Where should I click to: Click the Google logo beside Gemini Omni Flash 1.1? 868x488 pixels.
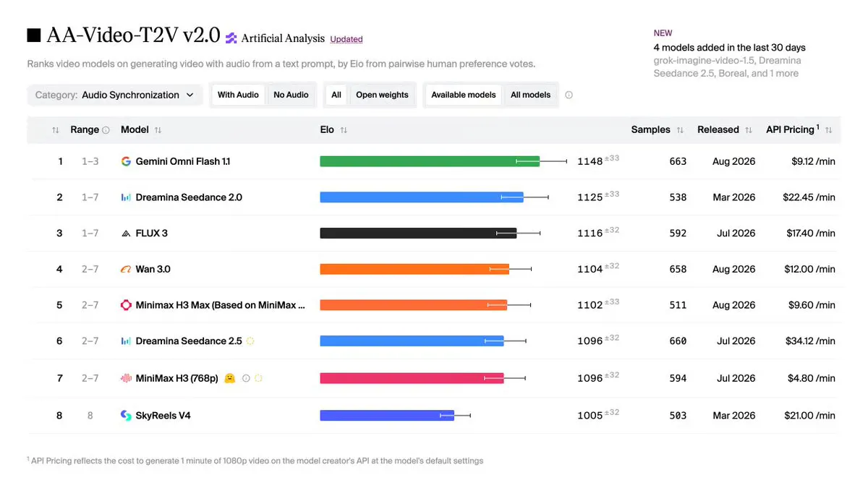126,161
